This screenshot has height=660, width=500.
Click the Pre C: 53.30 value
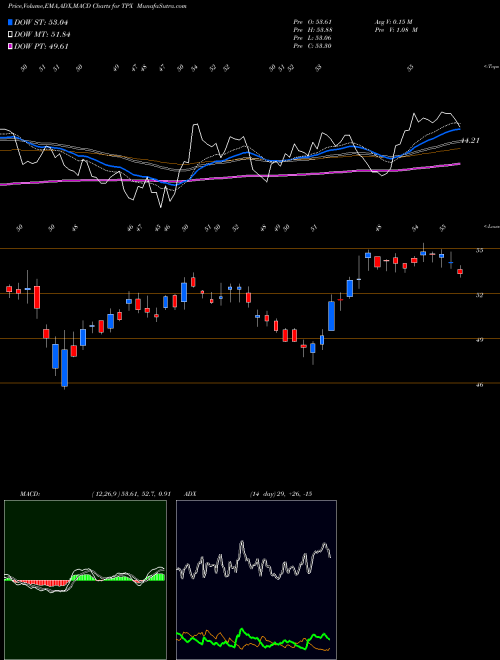tap(312, 46)
